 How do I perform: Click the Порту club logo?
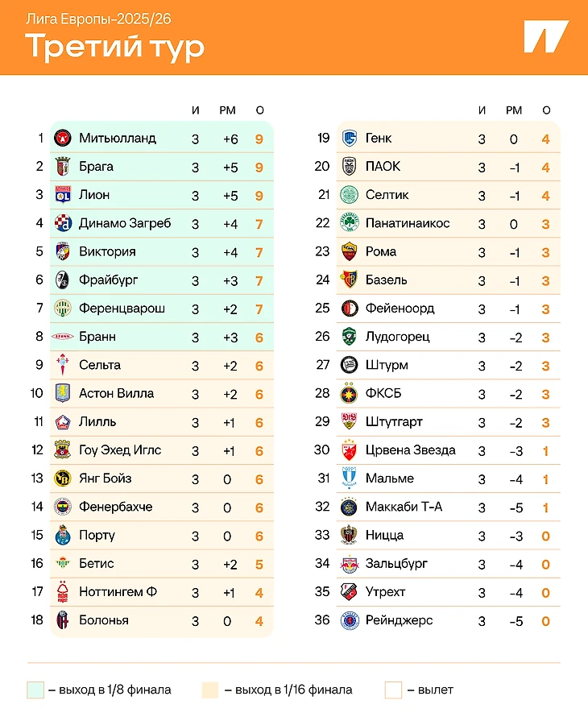click(x=63, y=535)
